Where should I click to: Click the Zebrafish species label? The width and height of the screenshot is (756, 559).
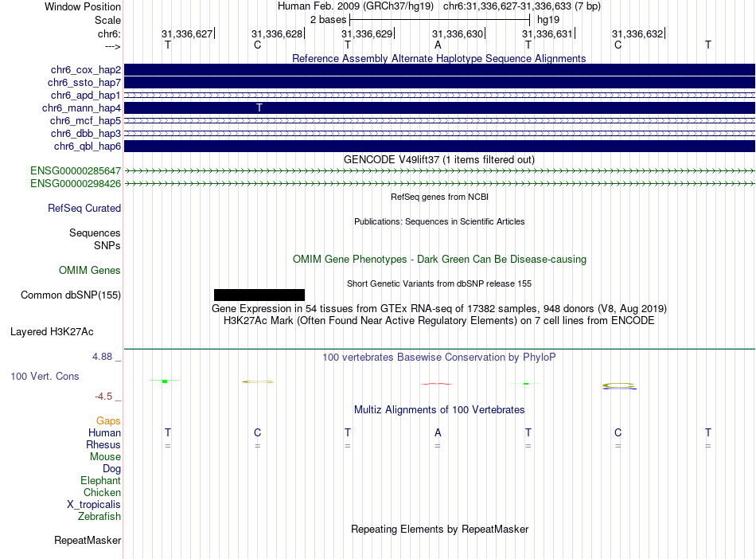[99, 517]
